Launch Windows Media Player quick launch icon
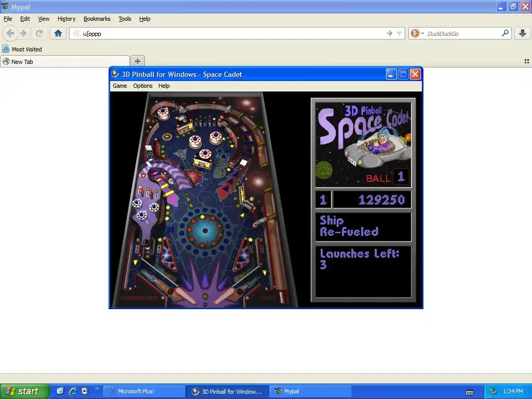532x399 pixels. (x=85, y=391)
